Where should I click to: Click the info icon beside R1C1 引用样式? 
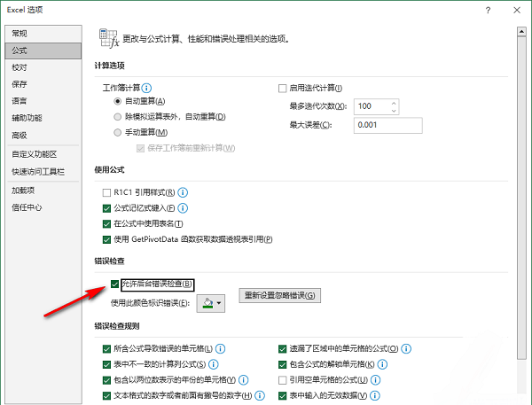(x=184, y=192)
